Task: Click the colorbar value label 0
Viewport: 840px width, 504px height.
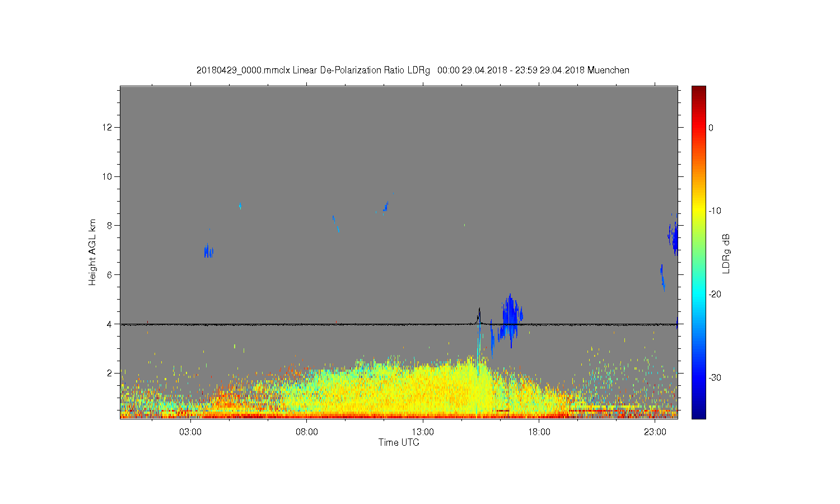Action: (711, 128)
